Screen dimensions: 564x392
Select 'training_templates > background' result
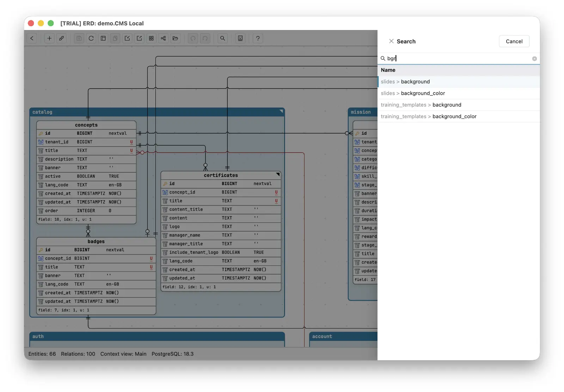[x=459, y=105]
